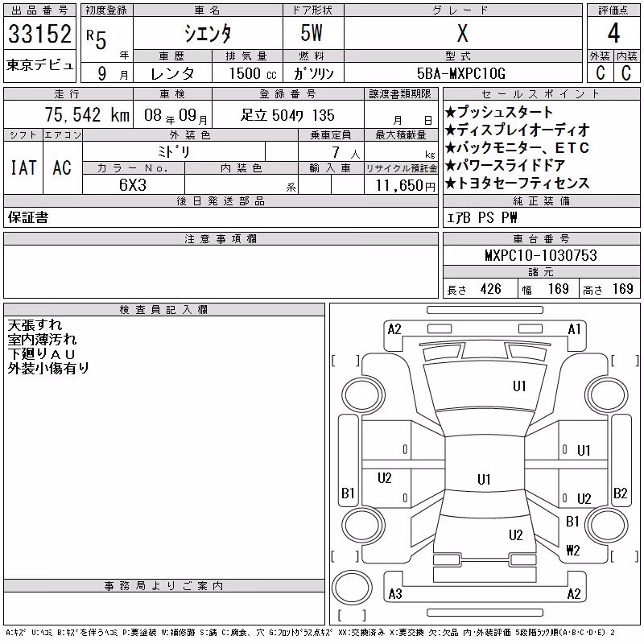This screenshot has height=644, width=644.
Task: Click registration number 足立 504ワ 135
Action: point(287,115)
